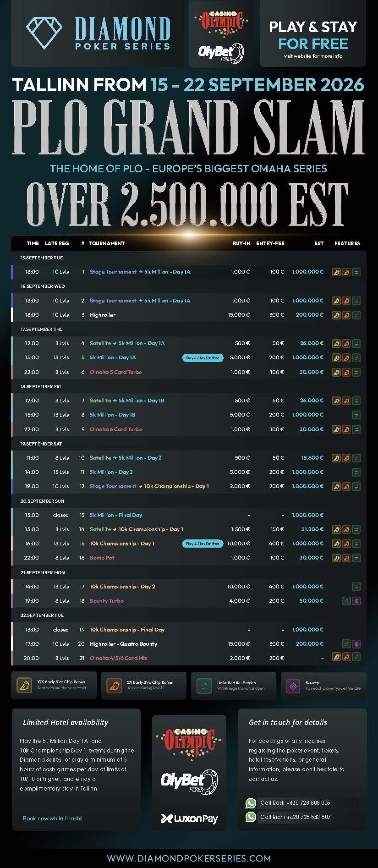378x868 pixels.
Task: Click the Play & Stay for free badge on event 5
Action: 203,358
